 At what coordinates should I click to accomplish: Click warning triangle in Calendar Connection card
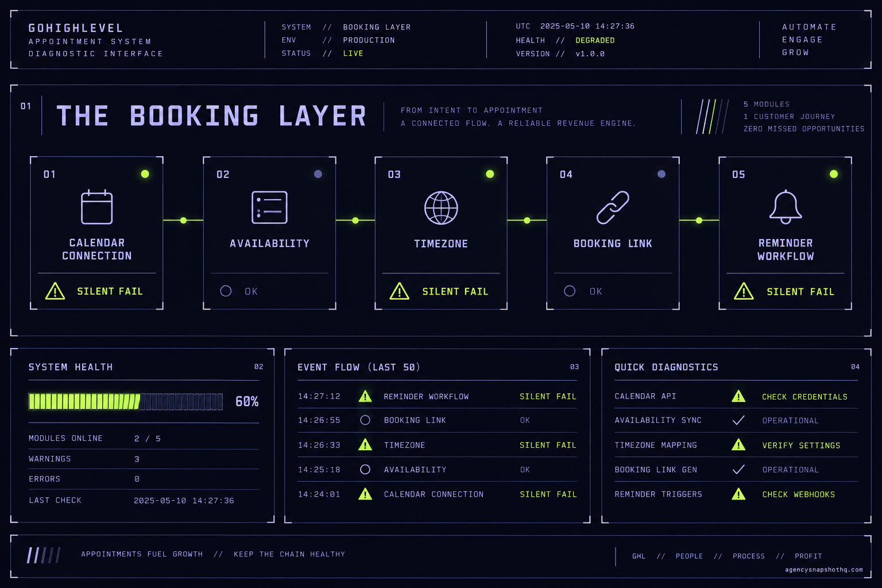(x=55, y=291)
